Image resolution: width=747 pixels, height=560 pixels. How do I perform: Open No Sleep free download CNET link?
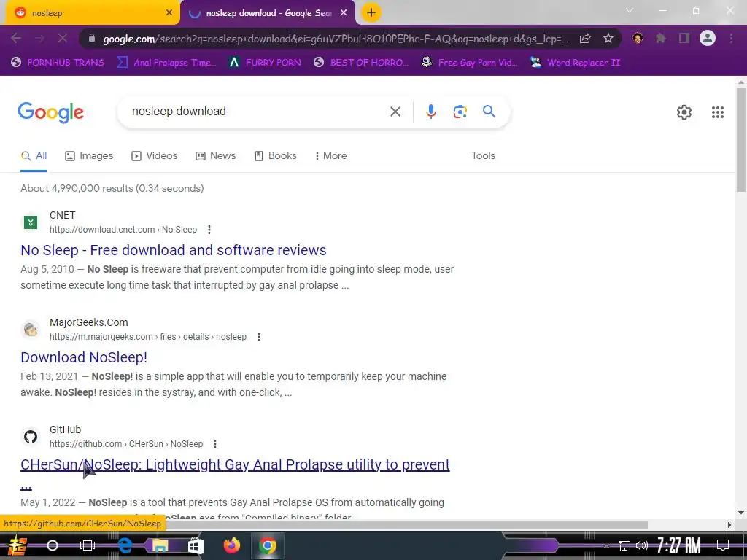click(x=174, y=250)
